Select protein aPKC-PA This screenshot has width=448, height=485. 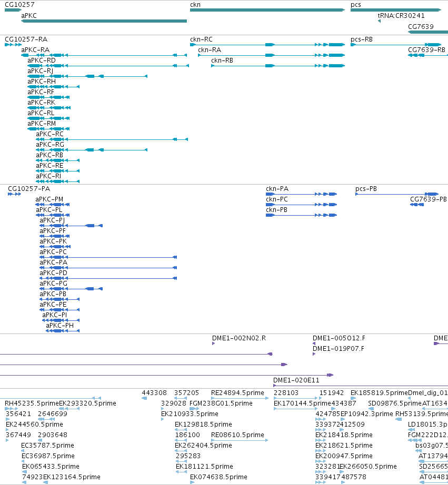[x=53, y=262]
